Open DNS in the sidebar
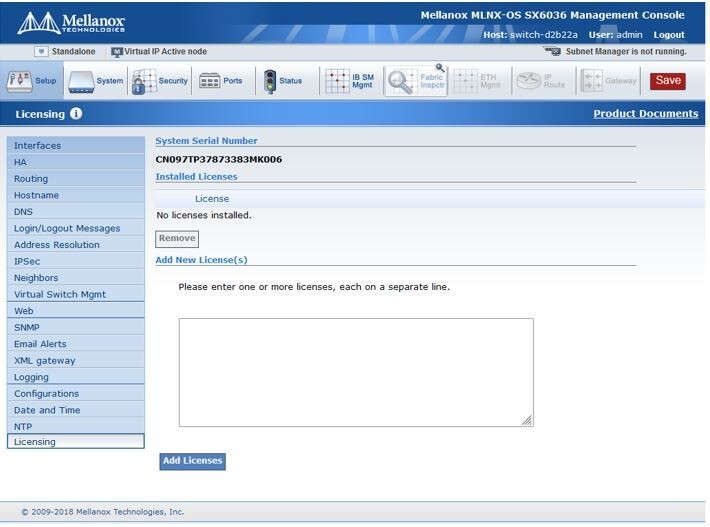The width and height of the screenshot is (710, 527). click(76, 211)
